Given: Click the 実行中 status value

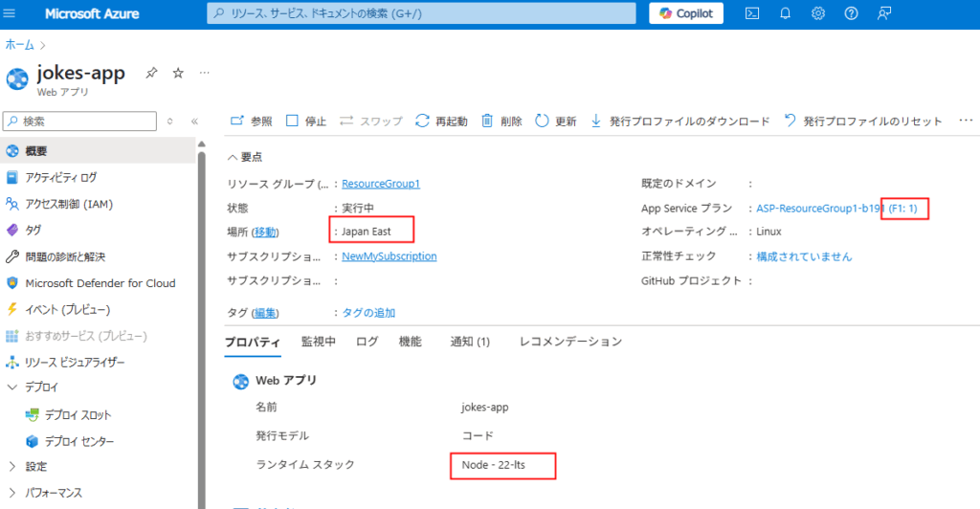Looking at the screenshot, I should tap(358, 208).
